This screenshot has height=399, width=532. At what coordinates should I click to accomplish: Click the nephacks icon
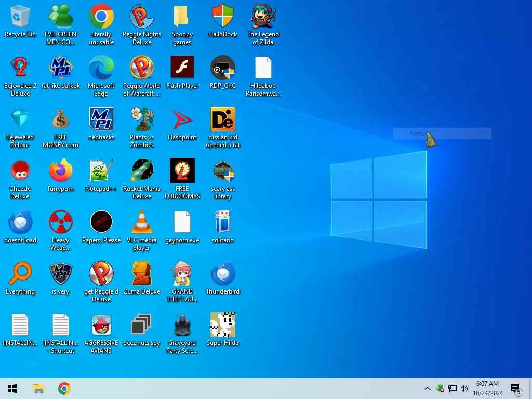[101, 119]
